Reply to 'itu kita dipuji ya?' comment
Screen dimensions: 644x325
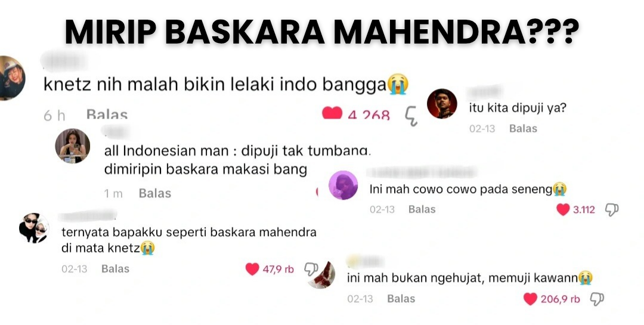(x=523, y=129)
